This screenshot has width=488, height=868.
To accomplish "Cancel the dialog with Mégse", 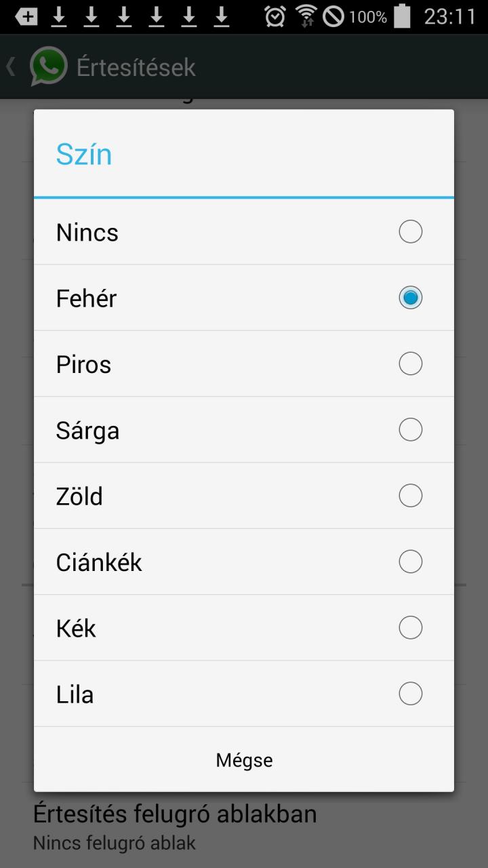I will (244, 759).
